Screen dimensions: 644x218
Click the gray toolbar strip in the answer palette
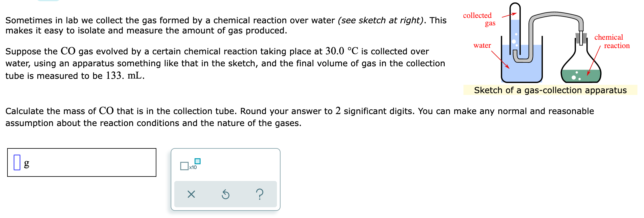(225, 194)
